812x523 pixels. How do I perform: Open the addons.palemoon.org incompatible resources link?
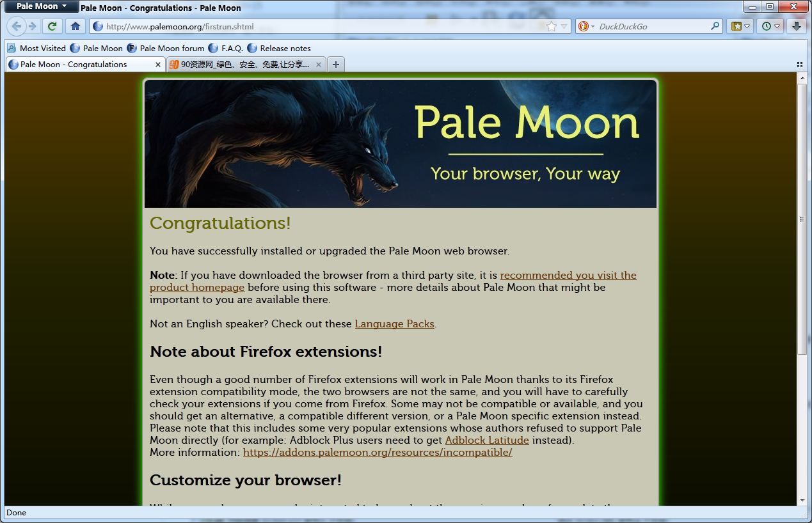click(378, 452)
